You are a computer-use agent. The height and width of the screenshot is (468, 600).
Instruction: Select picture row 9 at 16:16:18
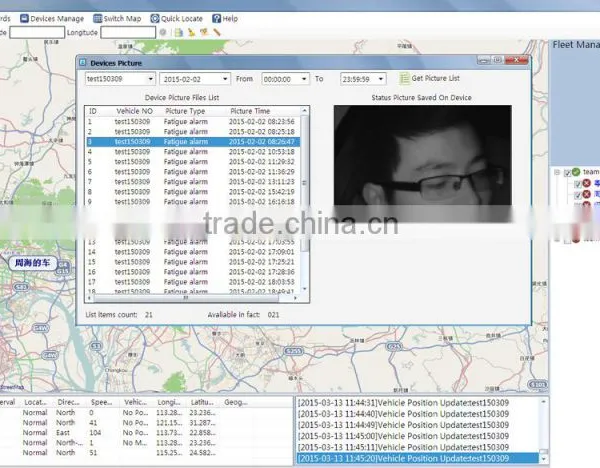click(193, 201)
